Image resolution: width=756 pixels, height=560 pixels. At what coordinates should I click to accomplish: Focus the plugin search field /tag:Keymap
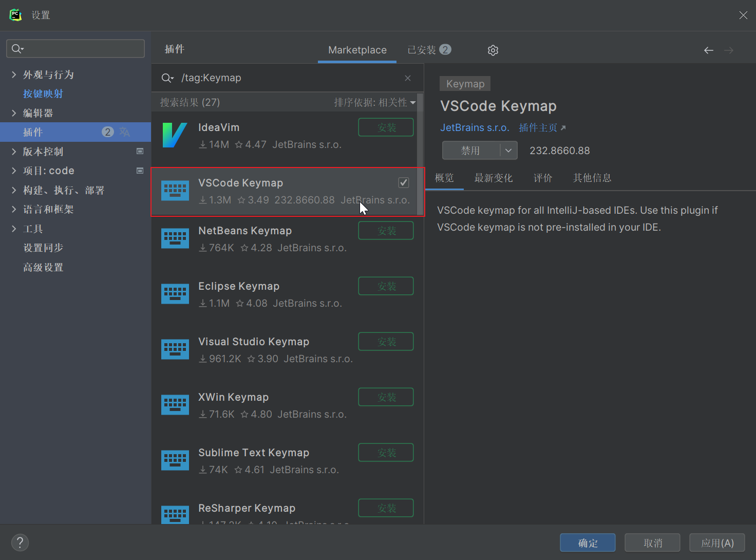coord(288,78)
